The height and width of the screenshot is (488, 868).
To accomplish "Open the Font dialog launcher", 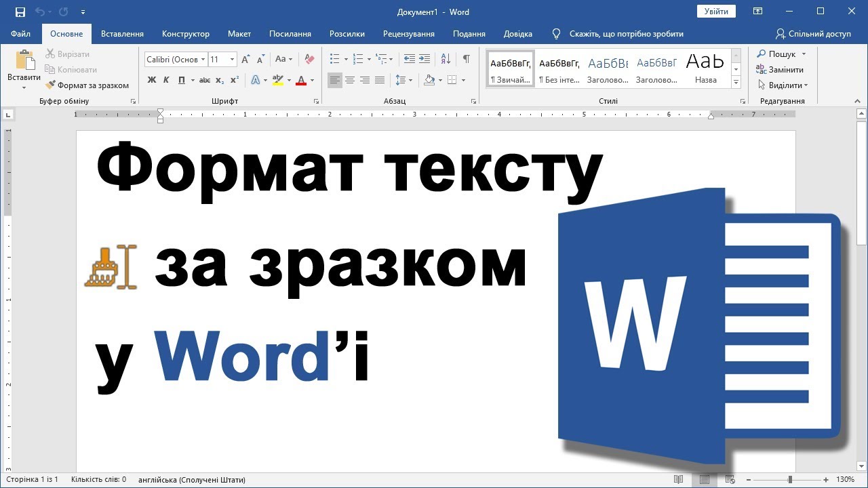I will 317,101.
